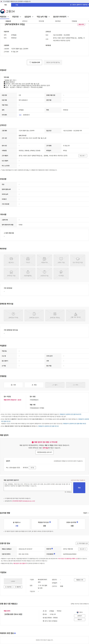89x644 pixels.
Task: Click info icon beside 인증기관
Action: 52,549
